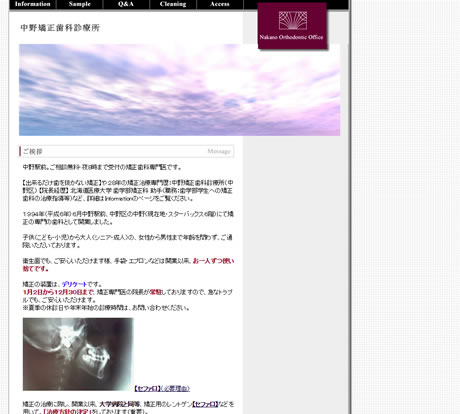Click the Nakano Orthodontic Office logo

pyautogui.click(x=292, y=26)
